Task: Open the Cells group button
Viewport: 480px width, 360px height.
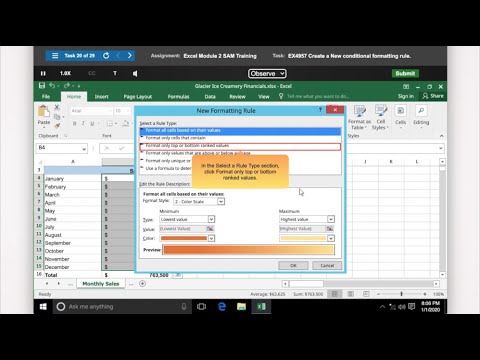Action: click(x=401, y=117)
